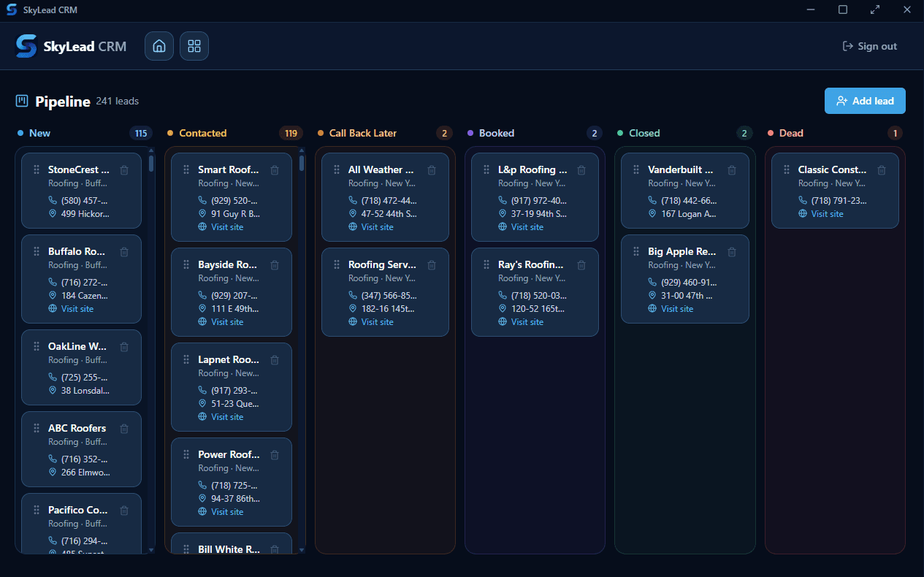Screen dimensions: 924x577
Task: Click address 167 Logan A... on Vanderbuilt card
Action: tap(689, 214)
